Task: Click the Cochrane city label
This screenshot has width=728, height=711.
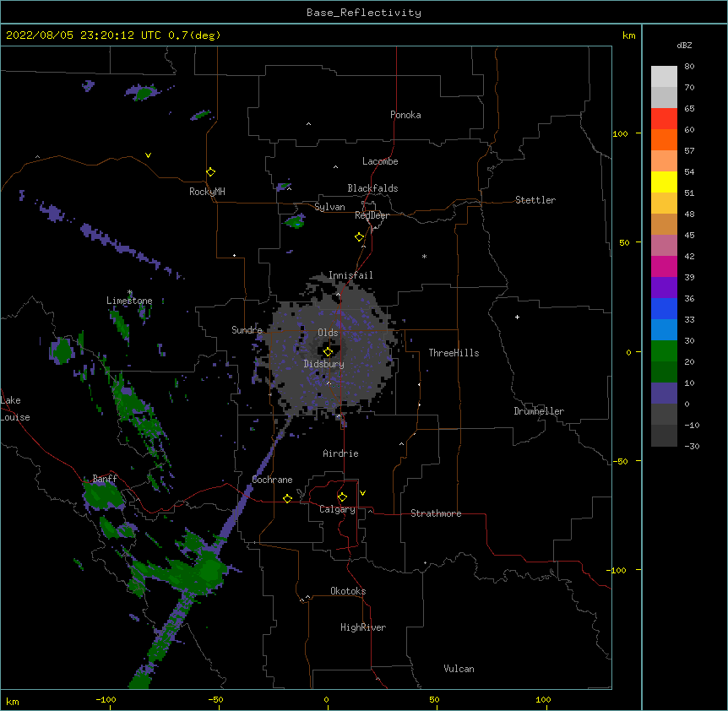Action: point(272,480)
